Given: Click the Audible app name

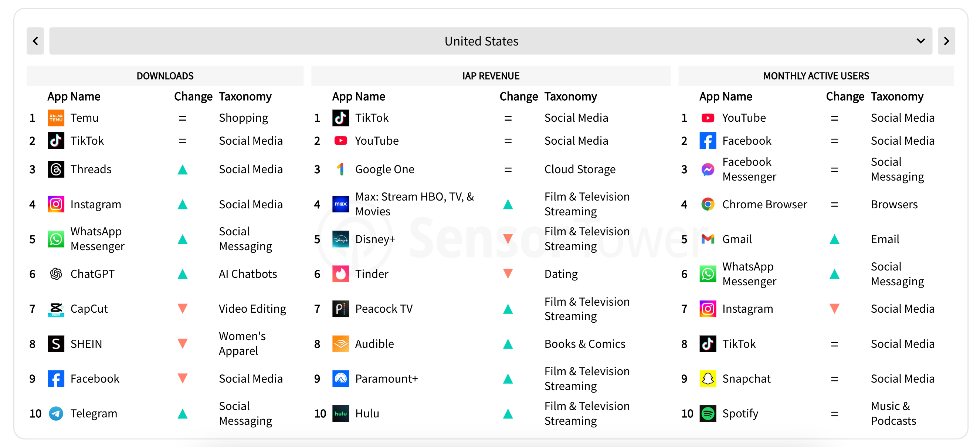Looking at the screenshot, I should [374, 344].
